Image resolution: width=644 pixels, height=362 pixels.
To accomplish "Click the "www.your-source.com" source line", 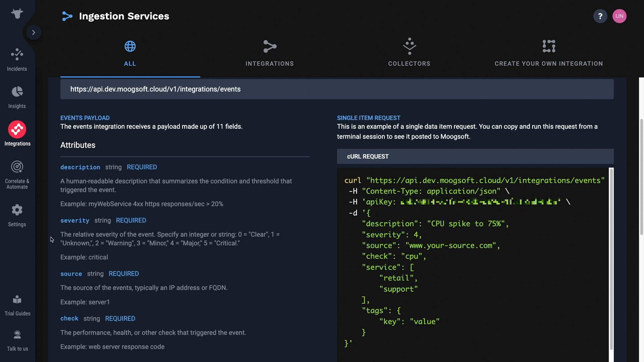I will 431,245.
